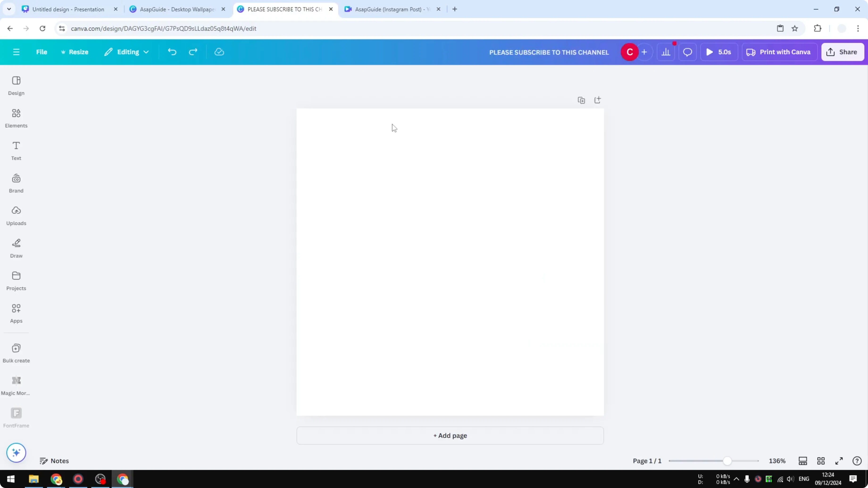Open the Uploads panel

point(16,215)
